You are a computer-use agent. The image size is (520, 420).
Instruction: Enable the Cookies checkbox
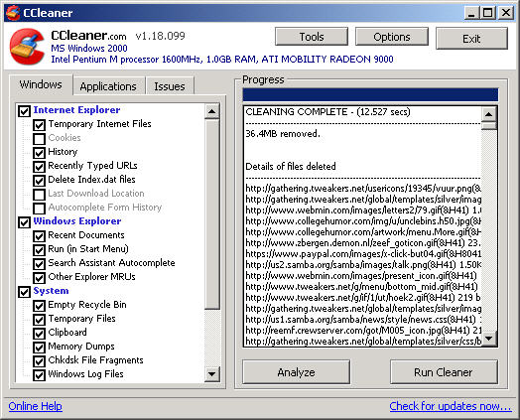[39, 139]
